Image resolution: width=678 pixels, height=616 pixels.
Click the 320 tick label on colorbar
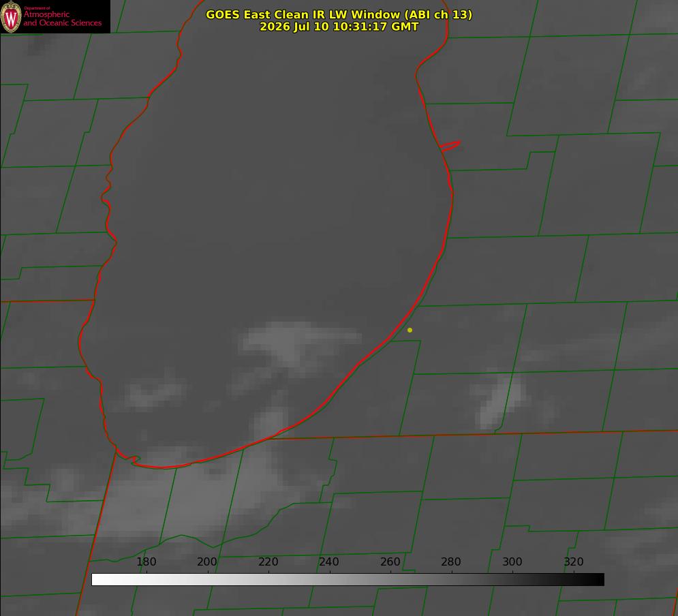tap(574, 561)
